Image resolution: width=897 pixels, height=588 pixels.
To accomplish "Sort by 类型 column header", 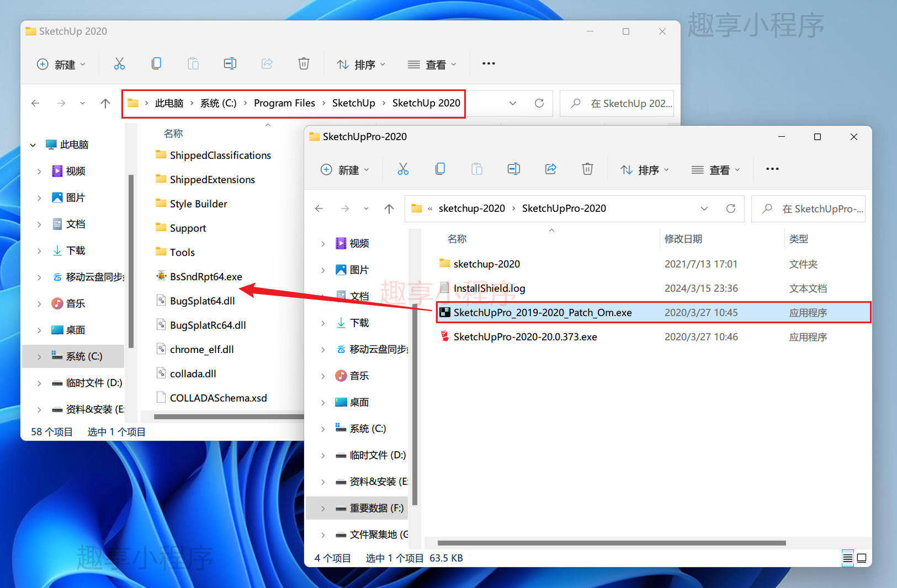I will (799, 239).
